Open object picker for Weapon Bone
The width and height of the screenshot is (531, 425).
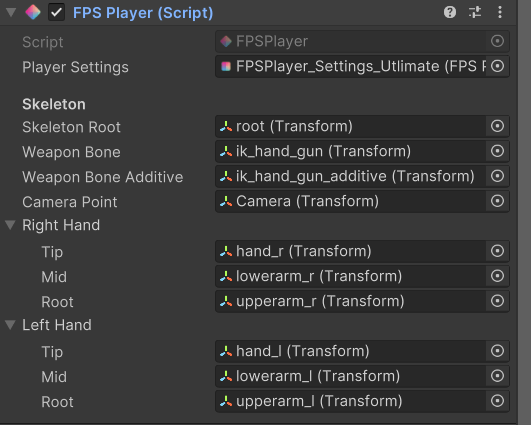497,151
